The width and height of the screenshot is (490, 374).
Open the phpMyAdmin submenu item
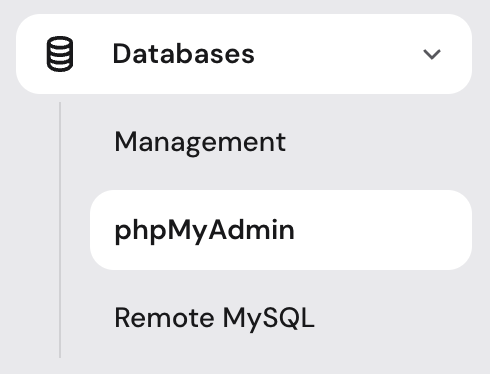point(281,230)
